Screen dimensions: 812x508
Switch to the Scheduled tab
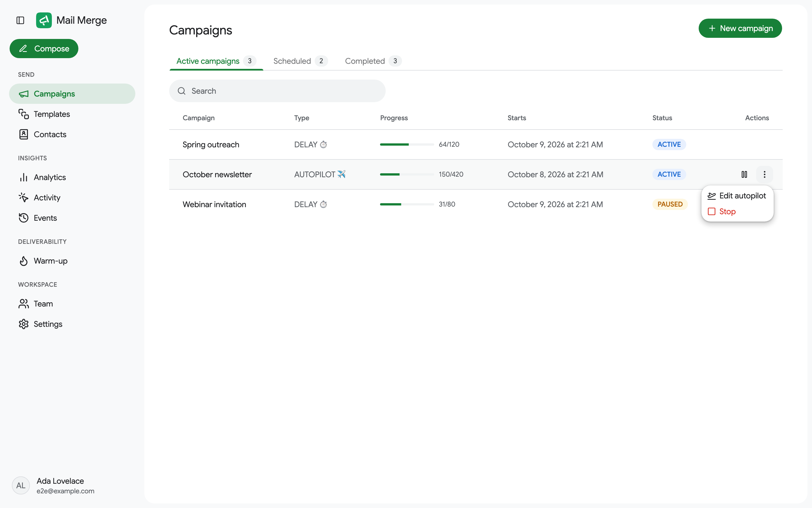pyautogui.click(x=300, y=61)
